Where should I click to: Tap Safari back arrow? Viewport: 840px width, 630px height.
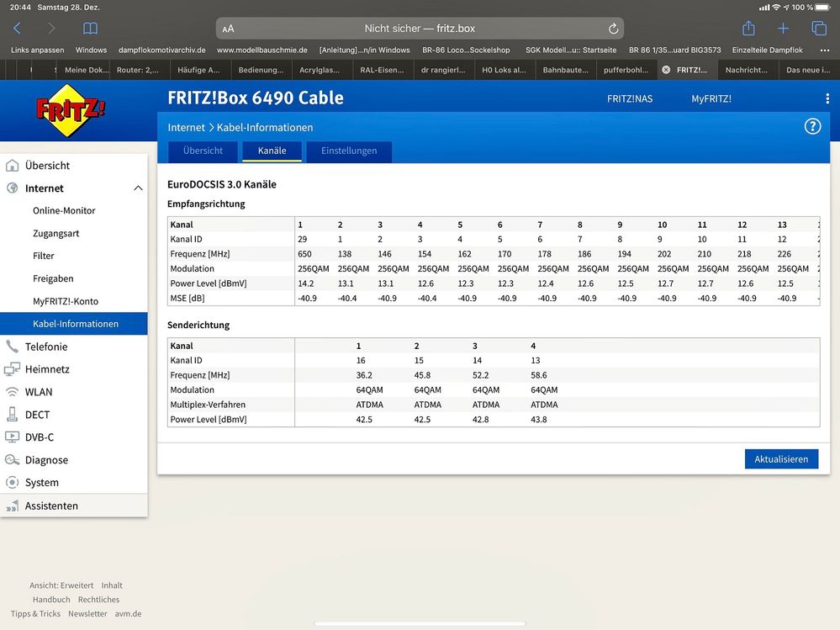click(x=17, y=29)
